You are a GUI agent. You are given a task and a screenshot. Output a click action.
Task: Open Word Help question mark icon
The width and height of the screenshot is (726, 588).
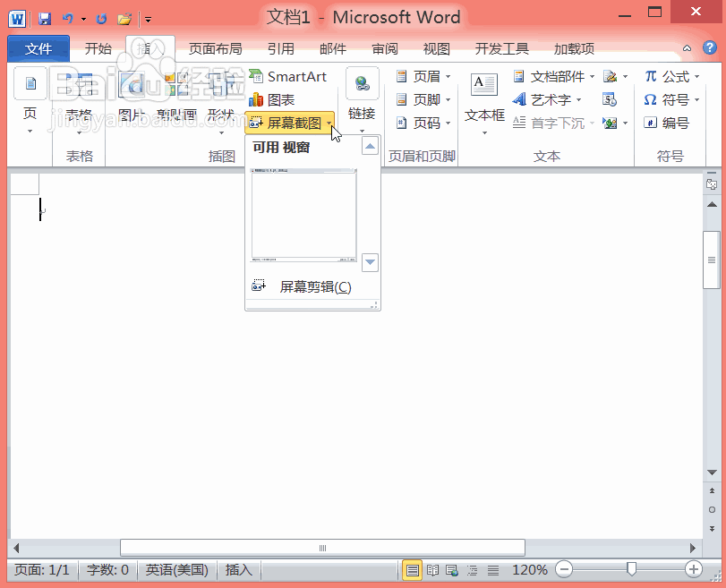[709, 47]
